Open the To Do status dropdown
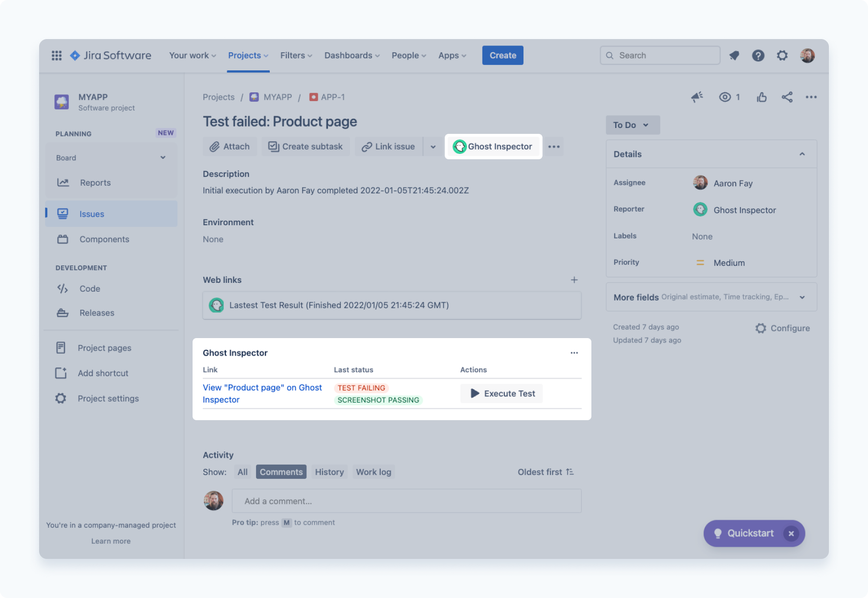The image size is (868, 598). pyautogui.click(x=632, y=125)
